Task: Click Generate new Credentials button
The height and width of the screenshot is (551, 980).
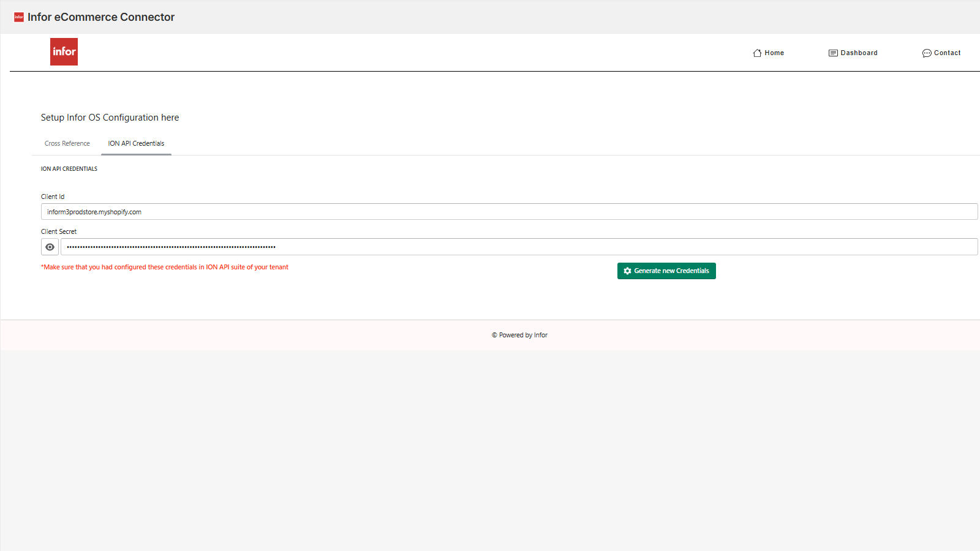Action: [666, 271]
